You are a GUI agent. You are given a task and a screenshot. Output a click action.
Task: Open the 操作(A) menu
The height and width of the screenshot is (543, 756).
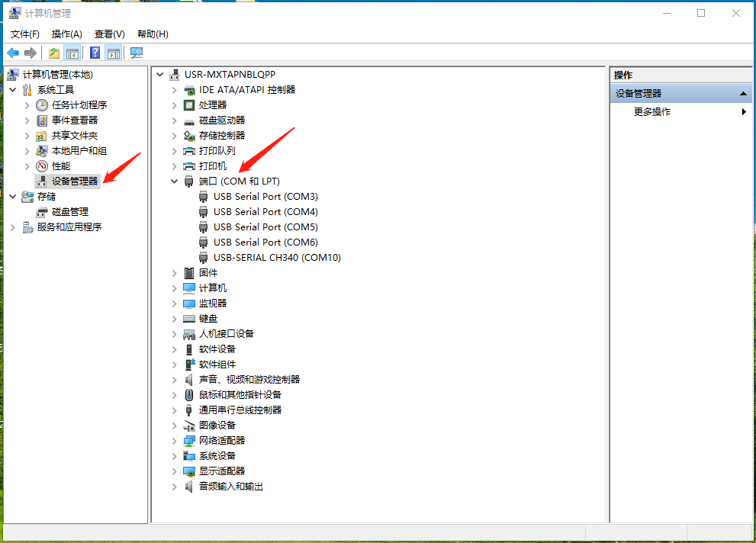(x=67, y=34)
